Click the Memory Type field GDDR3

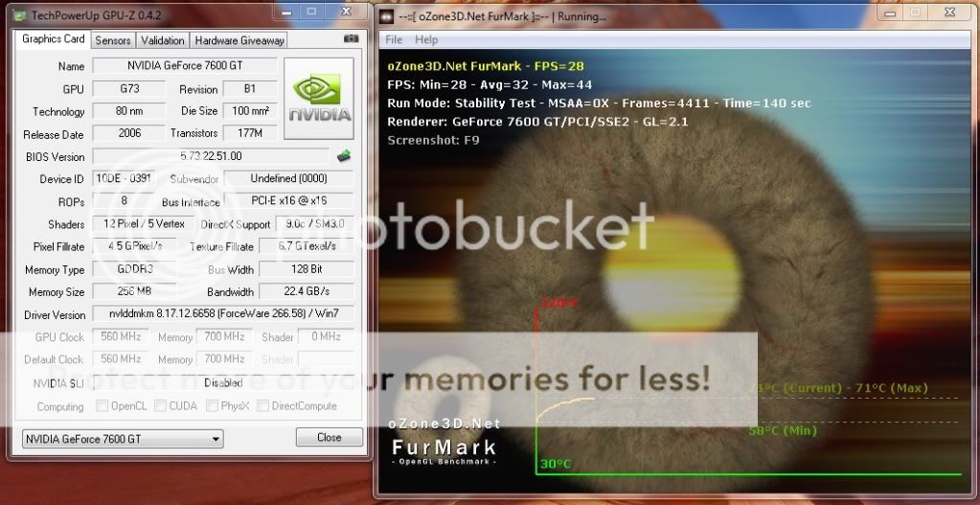point(134,268)
